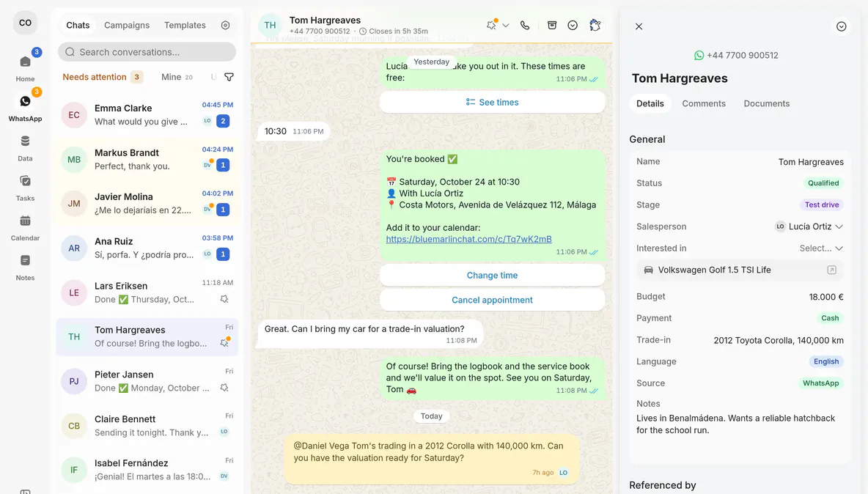Click LO author badge on internal note
The height and width of the screenshot is (494, 868).
564,473
